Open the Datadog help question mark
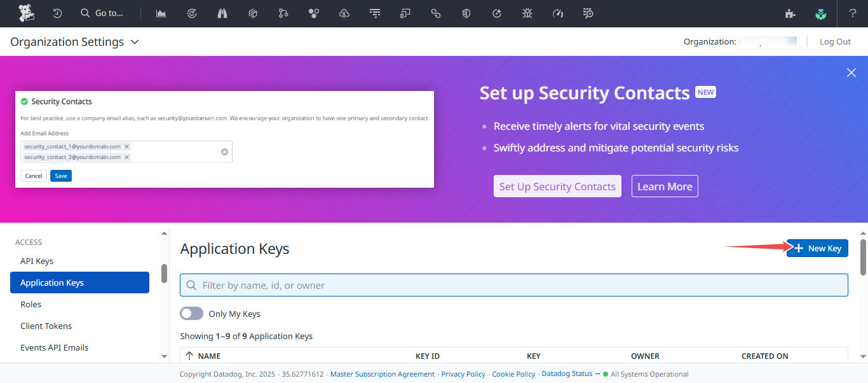868x383 pixels. point(852,13)
